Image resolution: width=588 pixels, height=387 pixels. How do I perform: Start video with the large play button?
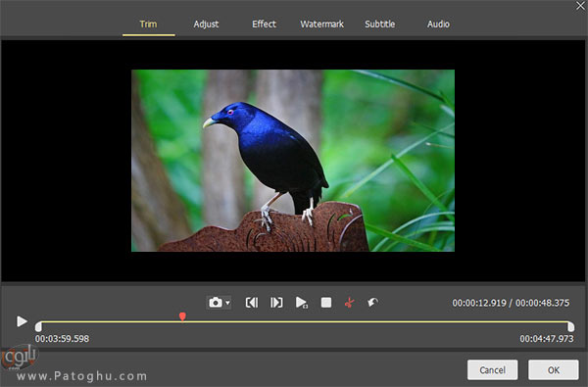22,321
